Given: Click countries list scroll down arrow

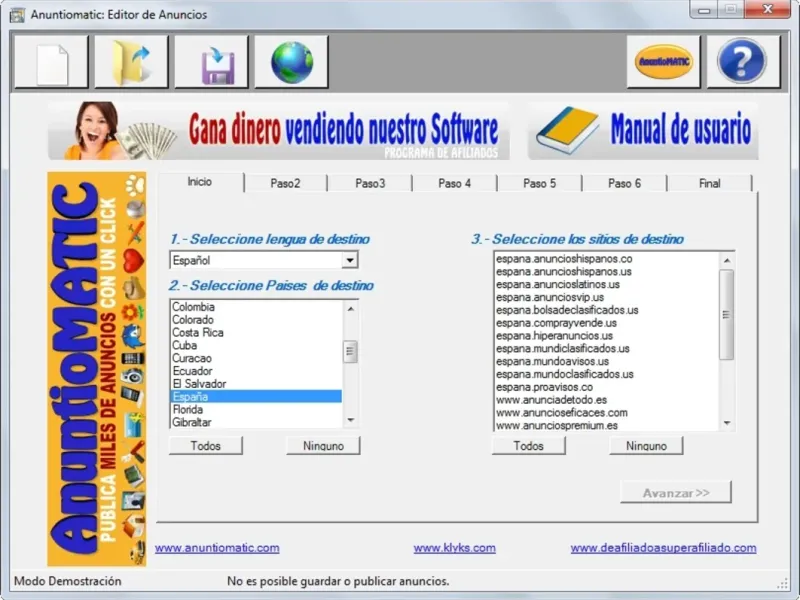Looking at the screenshot, I should coord(351,420).
